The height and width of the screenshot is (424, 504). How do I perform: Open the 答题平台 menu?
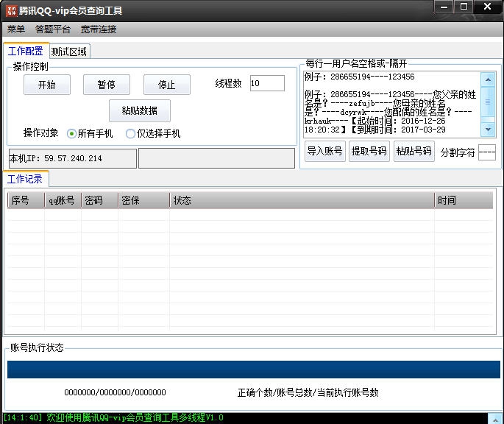click(53, 29)
